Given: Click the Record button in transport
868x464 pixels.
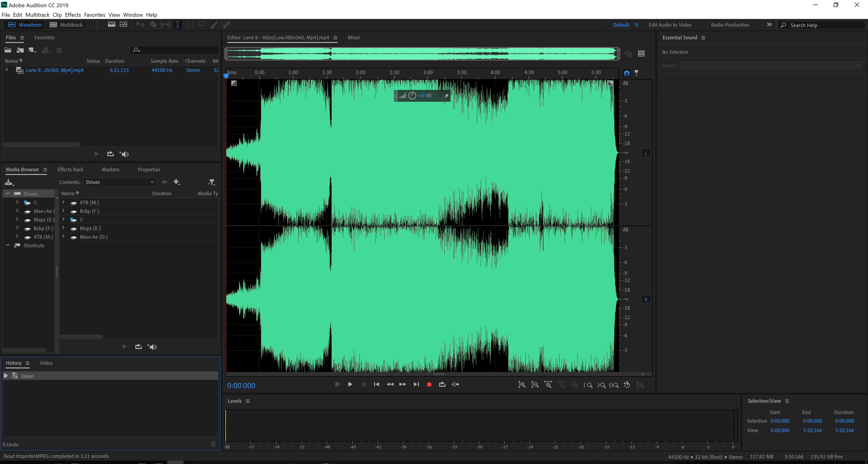Looking at the screenshot, I should [x=429, y=384].
